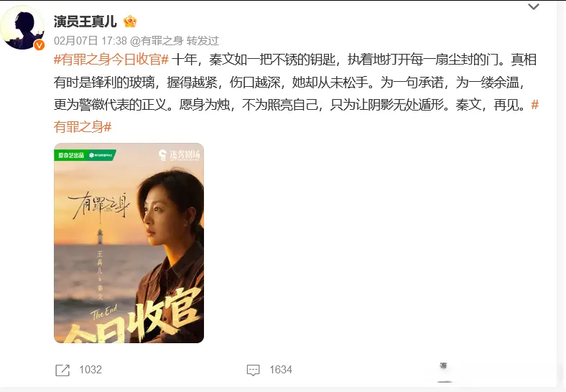Expand the post options chevron menu
This screenshot has width=566, height=392.
(534, 6)
